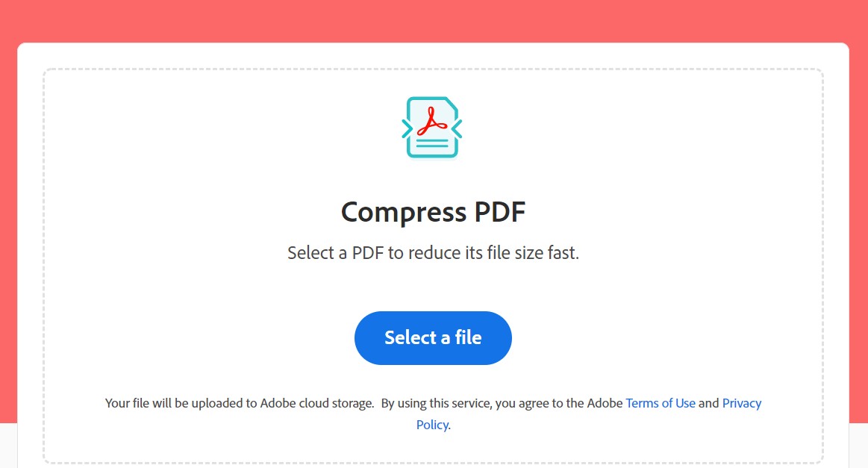Click the Compress PDF heading

pos(433,212)
